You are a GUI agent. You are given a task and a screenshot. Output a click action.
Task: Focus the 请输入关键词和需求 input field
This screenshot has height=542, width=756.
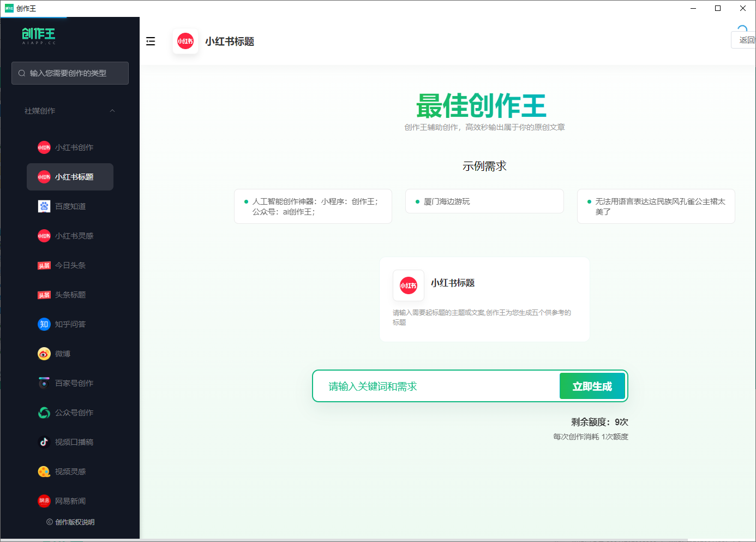(x=436, y=386)
